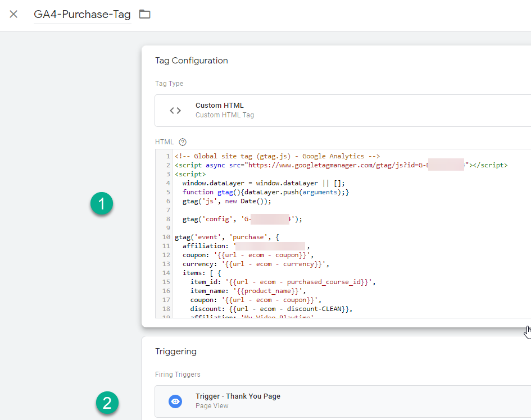Click line number 14 in editor gutter
The width and height of the screenshot is (531, 420).
pos(167,273)
